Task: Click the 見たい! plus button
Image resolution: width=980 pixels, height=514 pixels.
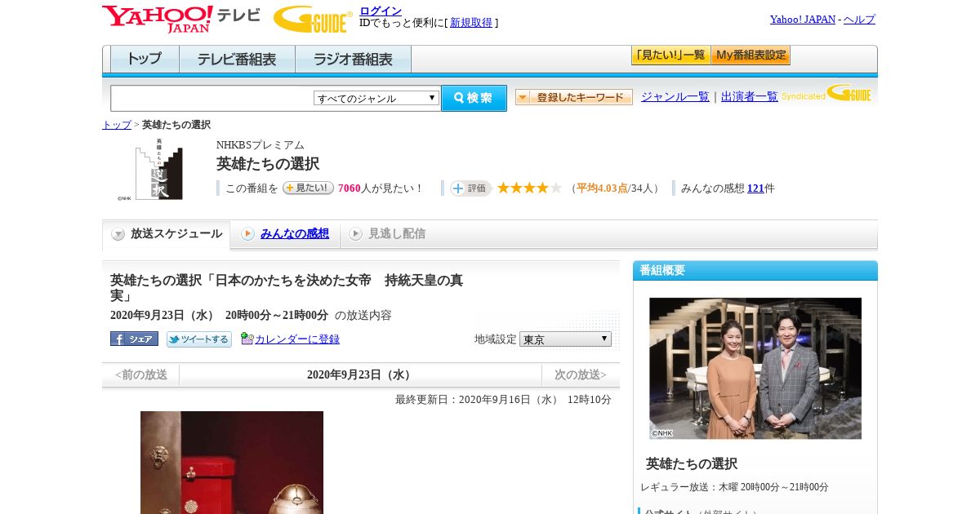Action: point(308,188)
